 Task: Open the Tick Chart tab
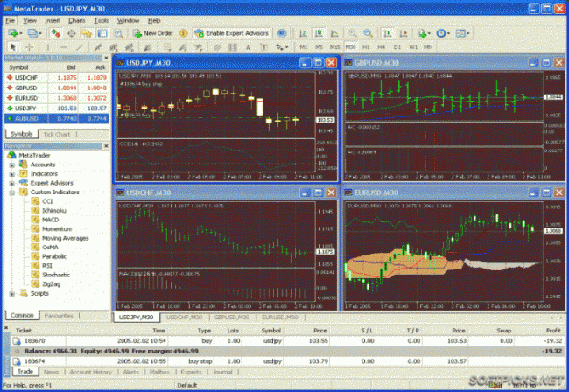(x=57, y=134)
